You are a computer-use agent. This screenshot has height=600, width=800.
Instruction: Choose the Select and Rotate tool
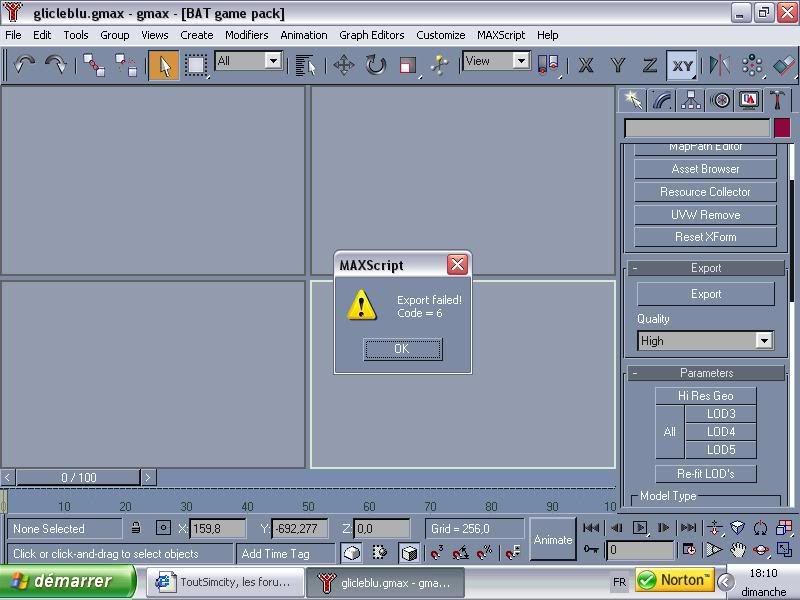point(376,65)
